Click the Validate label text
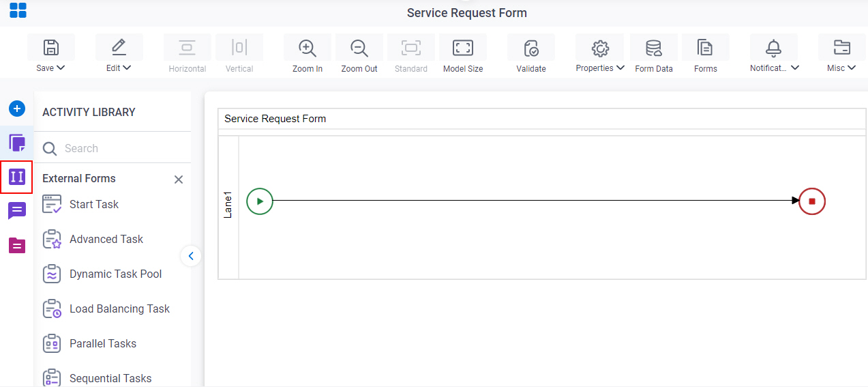 click(x=531, y=69)
